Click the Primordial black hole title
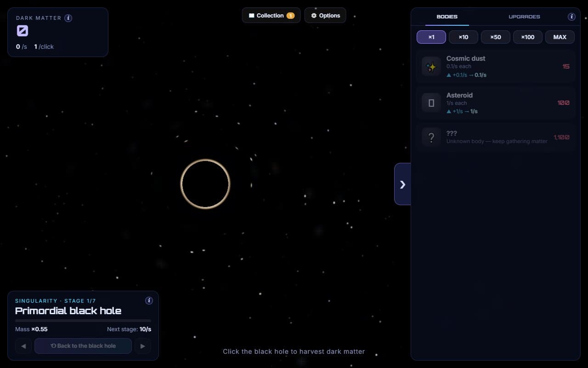 coord(68,311)
